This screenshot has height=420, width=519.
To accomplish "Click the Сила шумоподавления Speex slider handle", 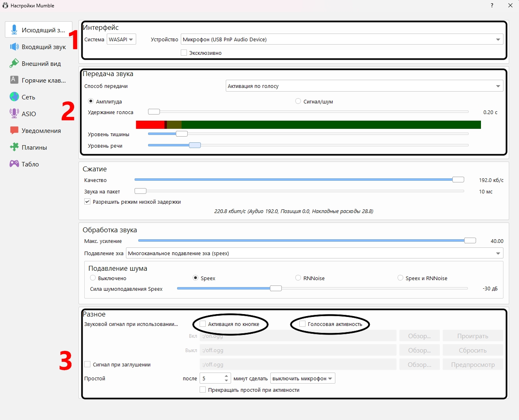I will point(276,288).
